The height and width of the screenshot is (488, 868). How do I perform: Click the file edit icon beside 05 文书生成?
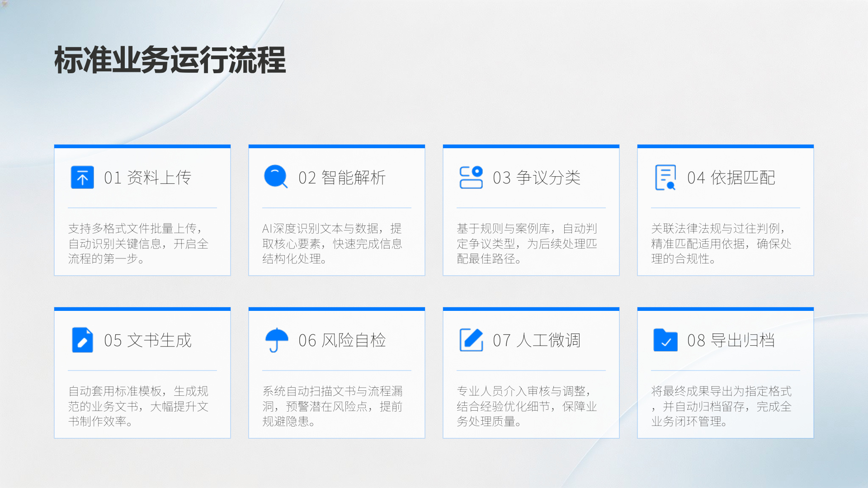click(x=82, y=340)
